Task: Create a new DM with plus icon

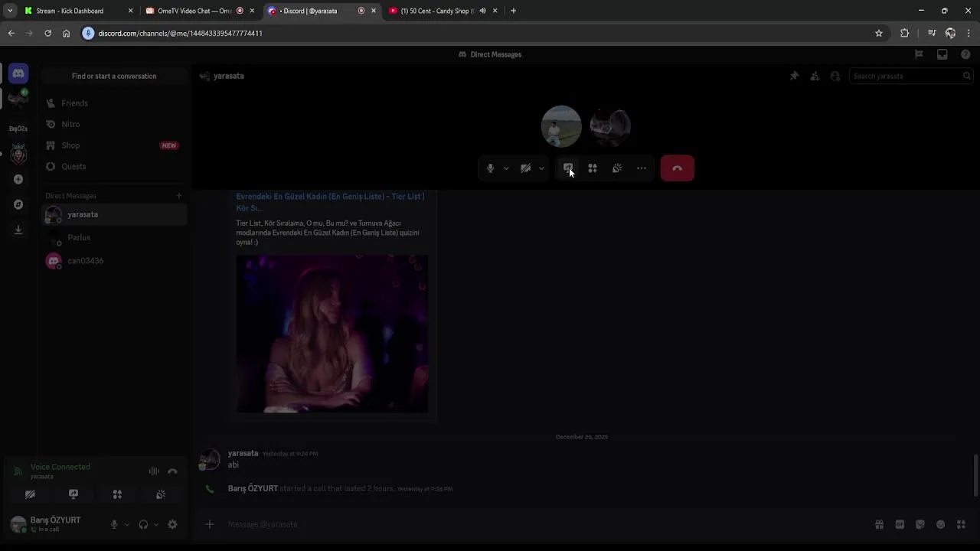Action: (x=179, y=196)
